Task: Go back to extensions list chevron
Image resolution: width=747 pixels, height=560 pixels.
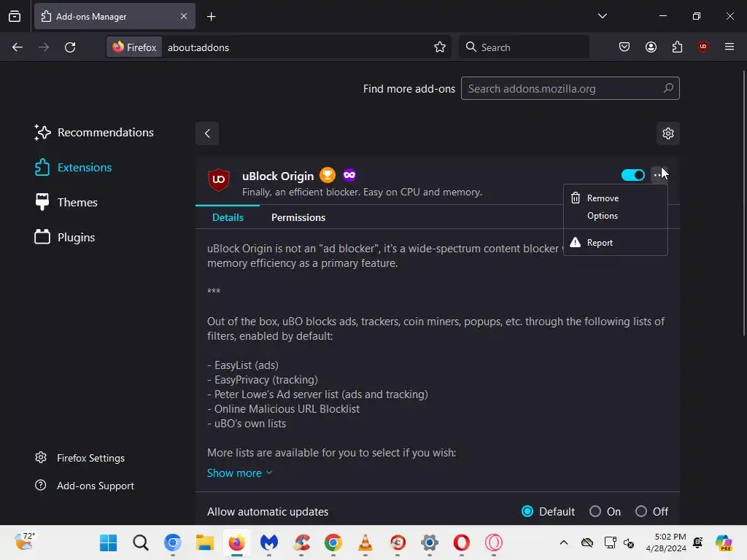Action: click(x=207, y=133)
